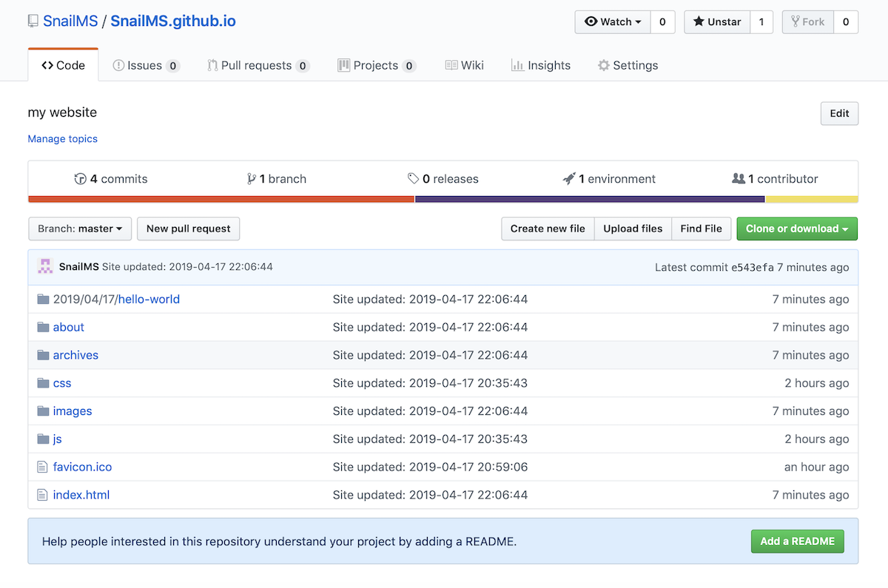
Task: Click the git branch icon beside 1 branch
Action: pos(252,179)
